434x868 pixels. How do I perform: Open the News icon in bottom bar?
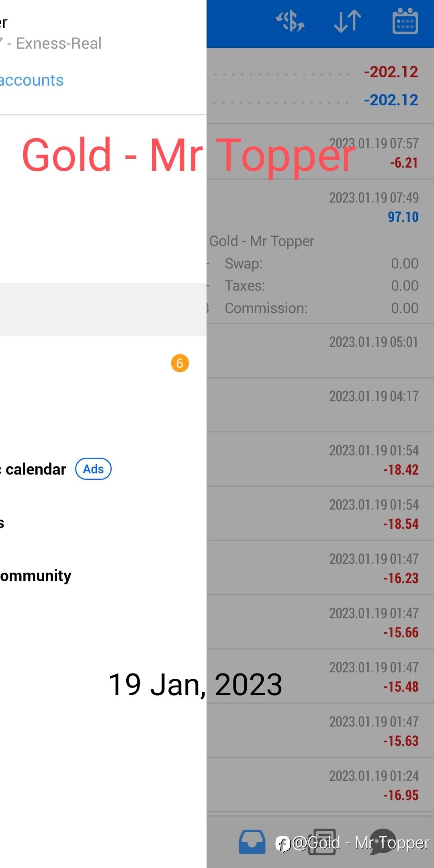point(324,842)
